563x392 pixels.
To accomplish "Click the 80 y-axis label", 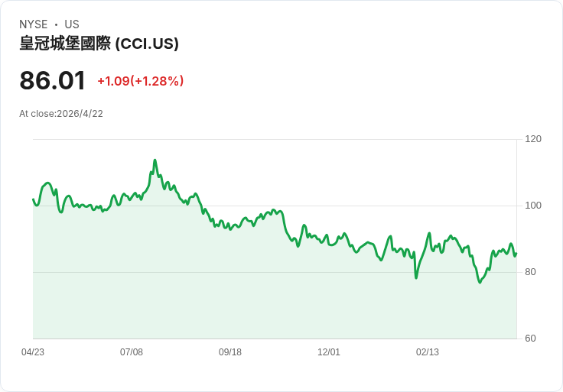I will pos(531,272).
